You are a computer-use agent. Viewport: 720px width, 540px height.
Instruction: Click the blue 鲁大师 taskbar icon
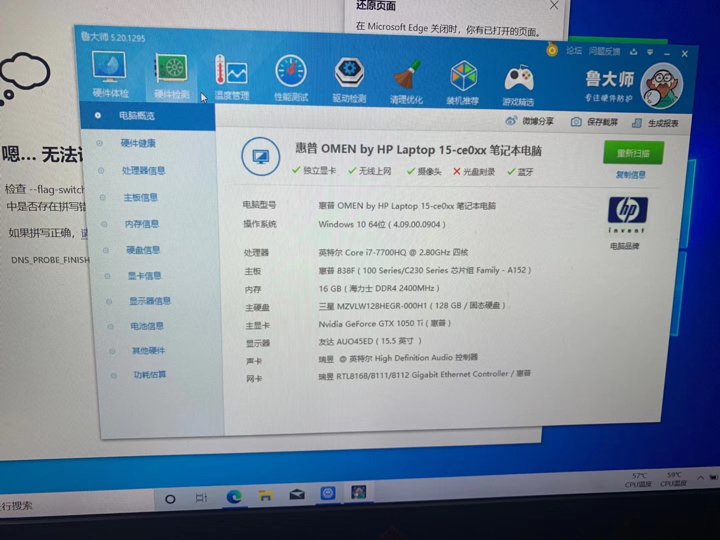[327, 493]
